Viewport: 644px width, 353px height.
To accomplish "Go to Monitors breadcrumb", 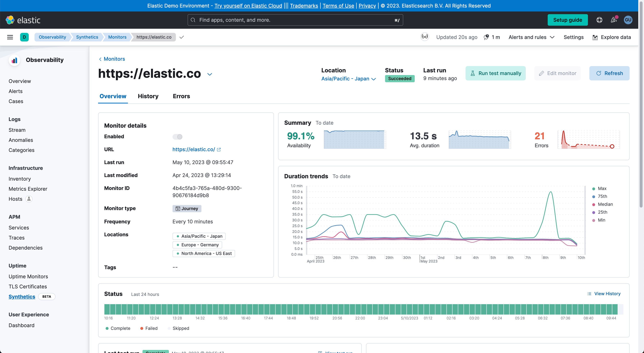I will point(117,37).
